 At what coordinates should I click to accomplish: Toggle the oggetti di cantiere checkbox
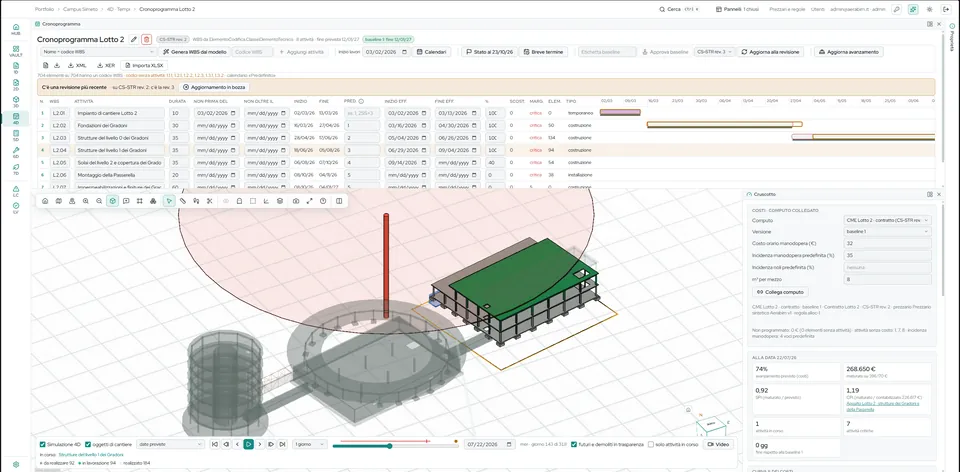pos(88,444)
